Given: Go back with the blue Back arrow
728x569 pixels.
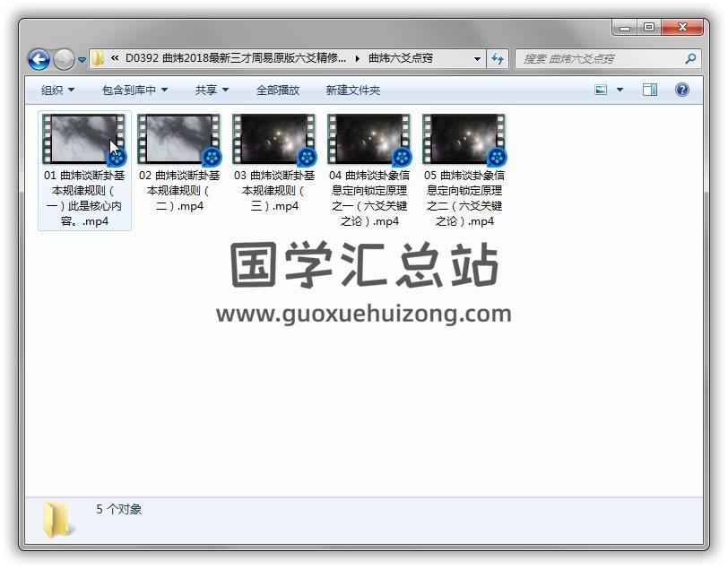Looking at the screenshot, I should coord(39,59).
